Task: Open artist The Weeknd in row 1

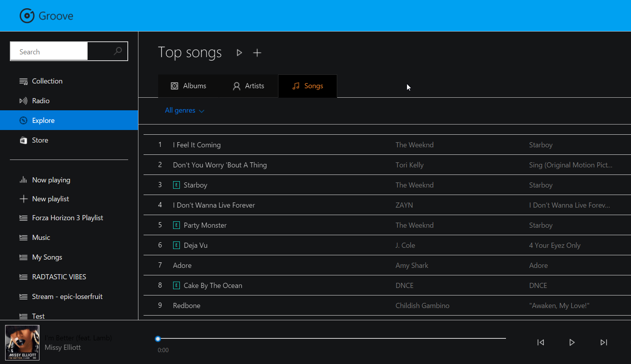Action: [x=414, y=145]
